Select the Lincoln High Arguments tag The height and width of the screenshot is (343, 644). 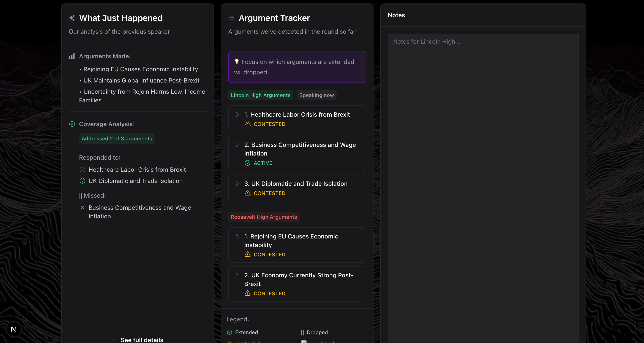coord(261,95)
